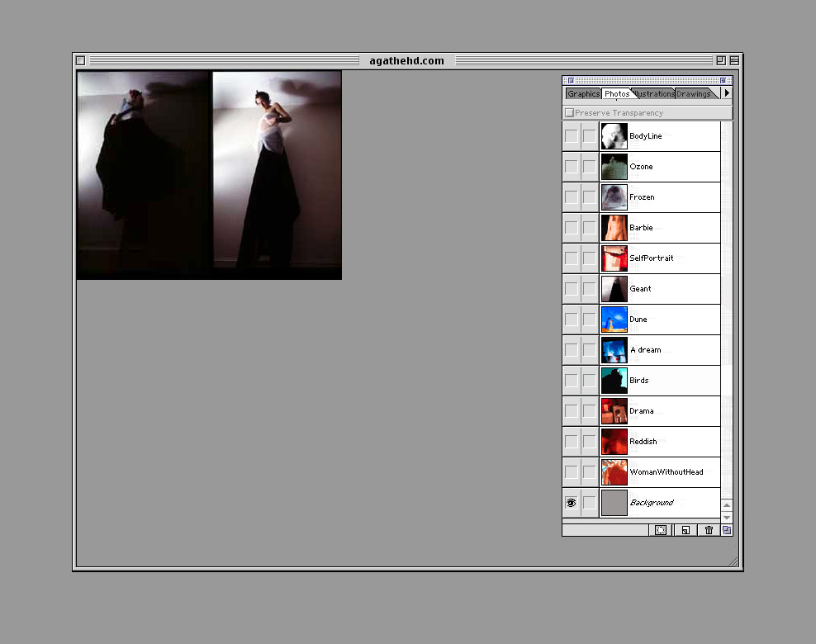816x644 pixels.
Task: Click the window windowshade collapse icon
Action: coord(734,60)
